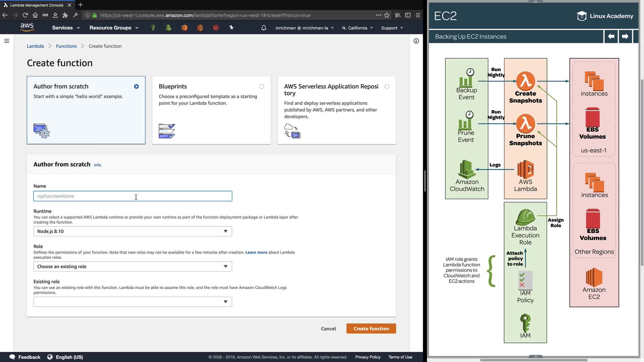Open the Learn more link about execution roles

point(256,252)
